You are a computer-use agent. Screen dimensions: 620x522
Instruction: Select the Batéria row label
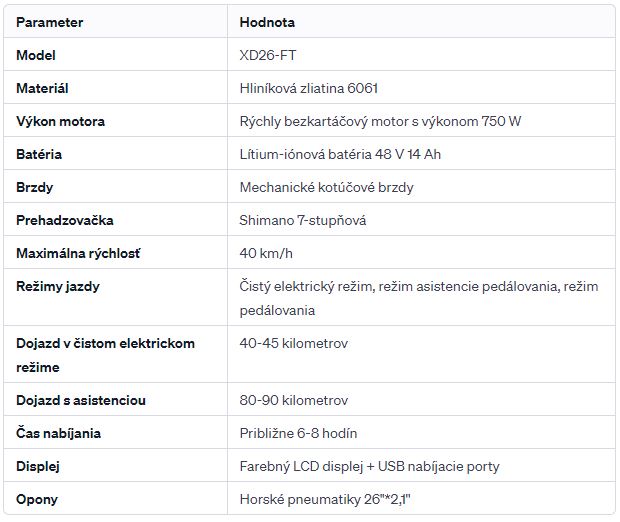click(39, 154)
